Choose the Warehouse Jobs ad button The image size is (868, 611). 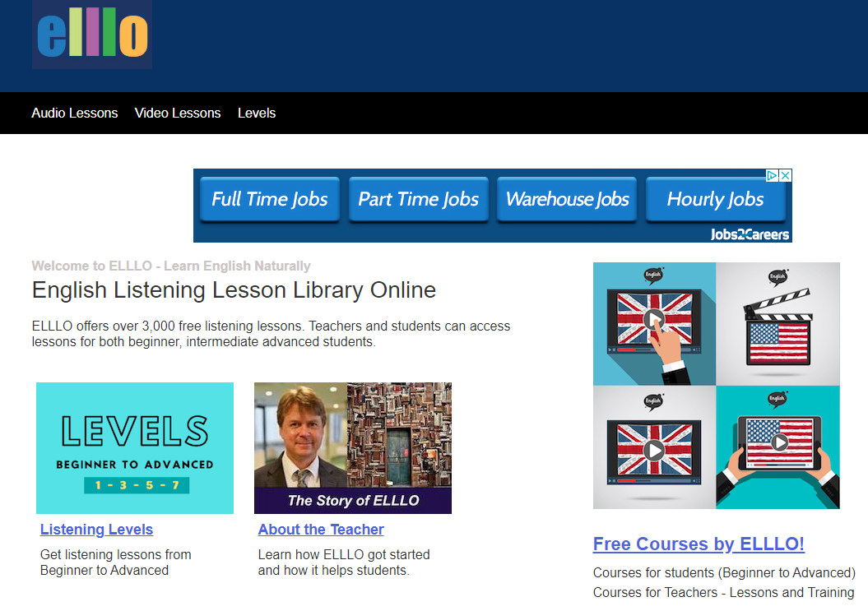coord(567,200)
